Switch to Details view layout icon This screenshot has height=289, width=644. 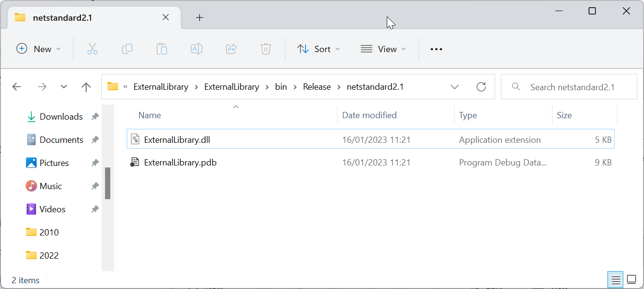(615, 279)
